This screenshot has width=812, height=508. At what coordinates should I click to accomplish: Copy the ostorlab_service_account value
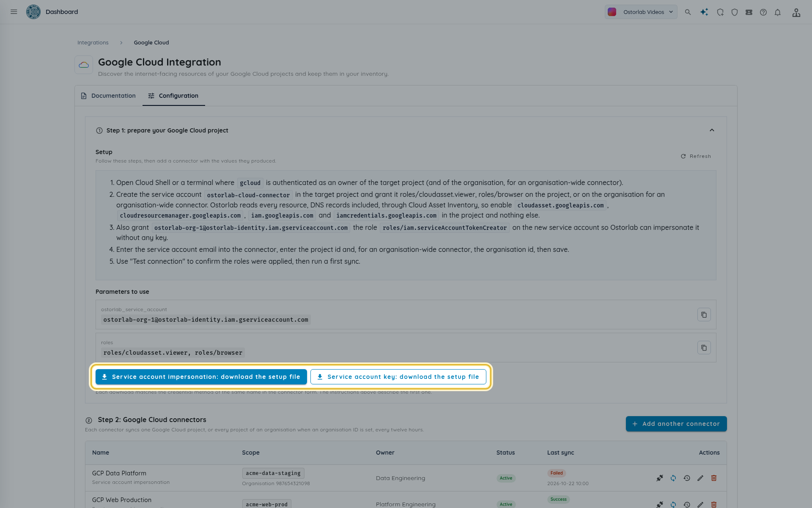point(704,315)
